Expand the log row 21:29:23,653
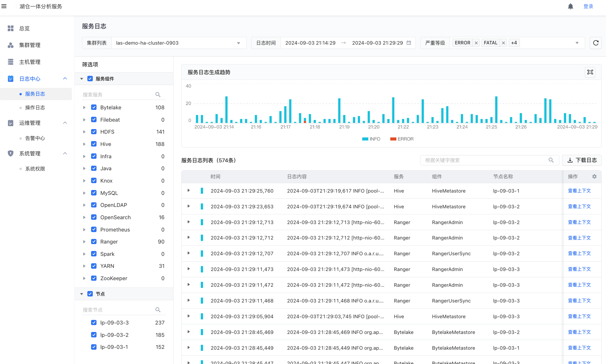 pyautogui.click(x=189, y=206)
